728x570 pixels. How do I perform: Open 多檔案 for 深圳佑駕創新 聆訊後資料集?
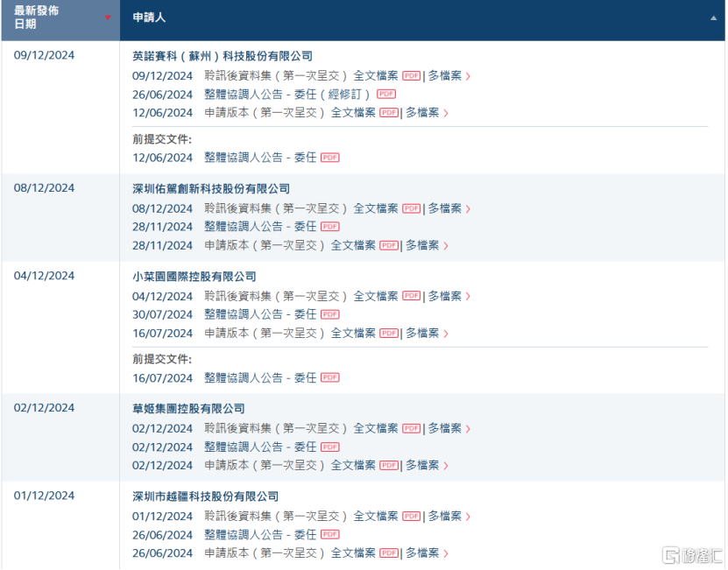tap(449, 208)
